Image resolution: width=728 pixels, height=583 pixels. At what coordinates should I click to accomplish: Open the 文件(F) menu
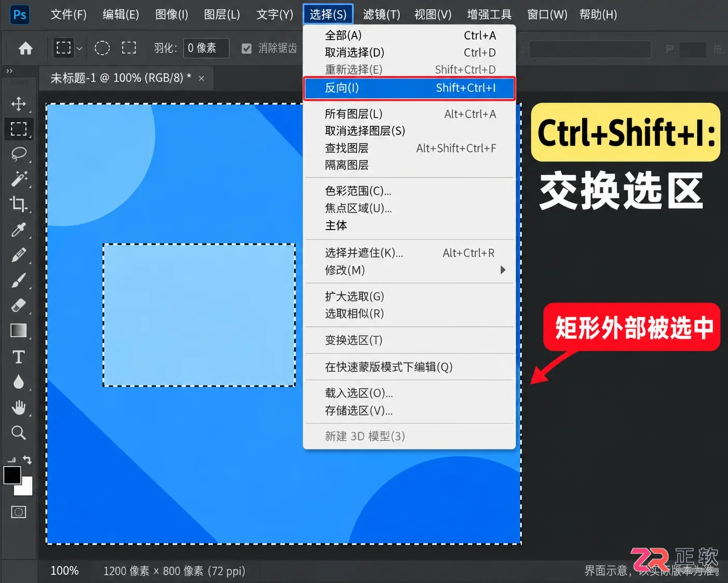coord(69,15)
